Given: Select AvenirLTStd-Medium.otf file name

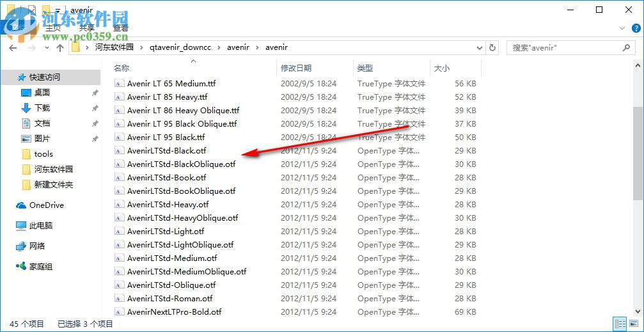Looking at the screenshot, I should [x=171, y=258].
